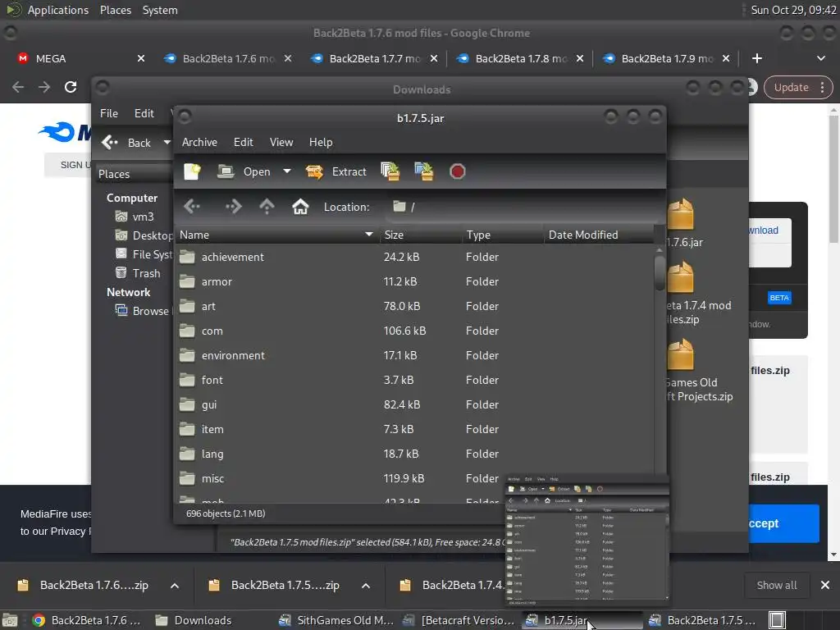Open the File menu in Downloads window
The width and height of the screenshot is (840, 630).
click(109, 113)
